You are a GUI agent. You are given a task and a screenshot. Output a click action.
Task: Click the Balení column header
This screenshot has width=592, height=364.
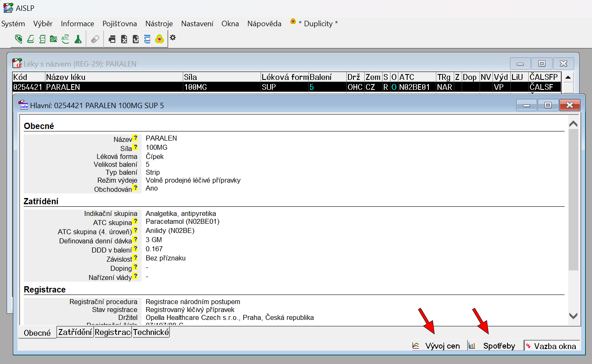pos(328,77)
